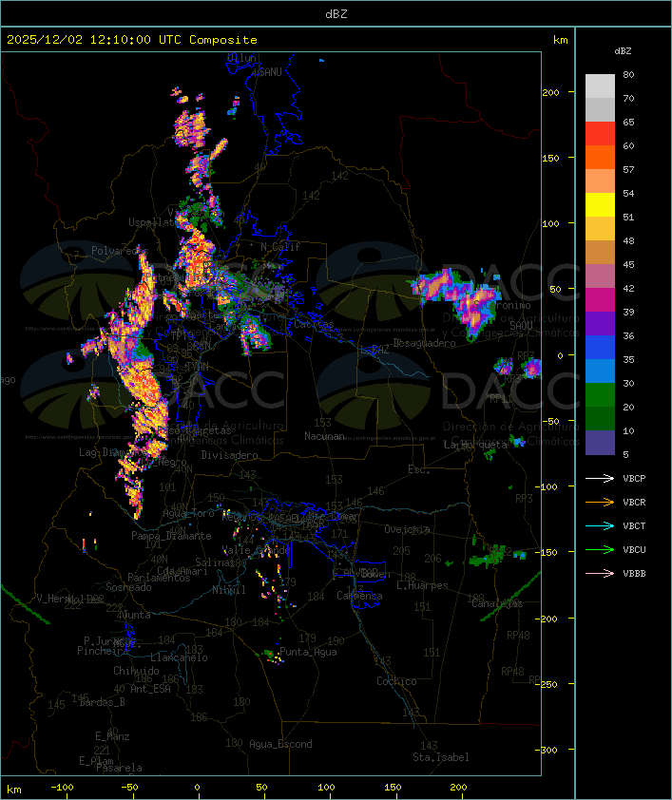Image resolution: width=672 pixels, height=800 pixels.
Task: Click the dBZ heading above the color scale
Action: (x=623, y=51)
